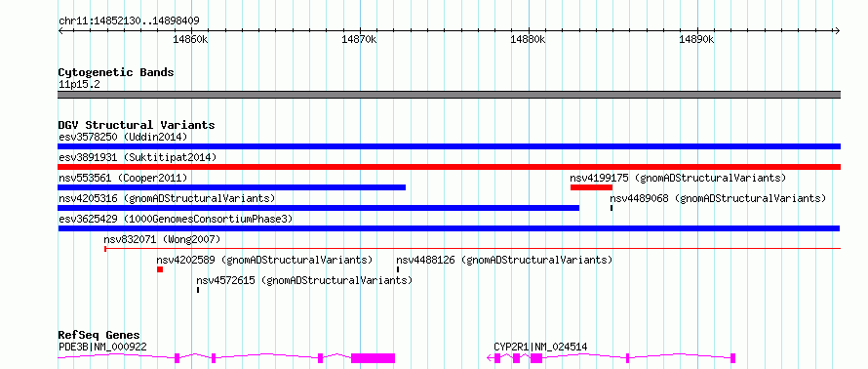Select the esv3891931 (Suktitipat2014) red variant bar
The width and height of the screenshot is (868, 369).
click(449, 167)
